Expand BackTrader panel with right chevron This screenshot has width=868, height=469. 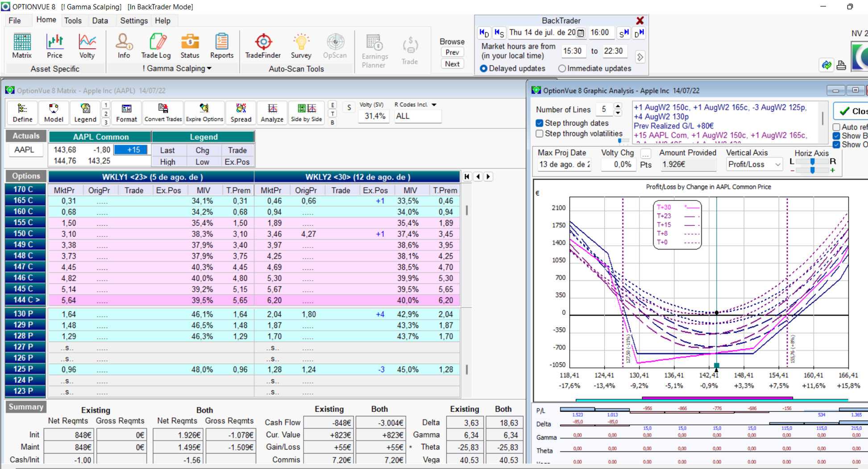(640, 57)
